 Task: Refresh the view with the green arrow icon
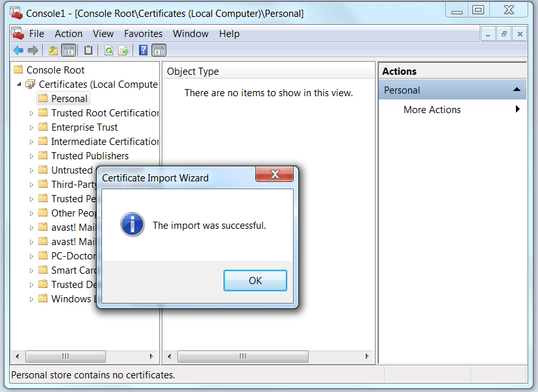point(109,51)
